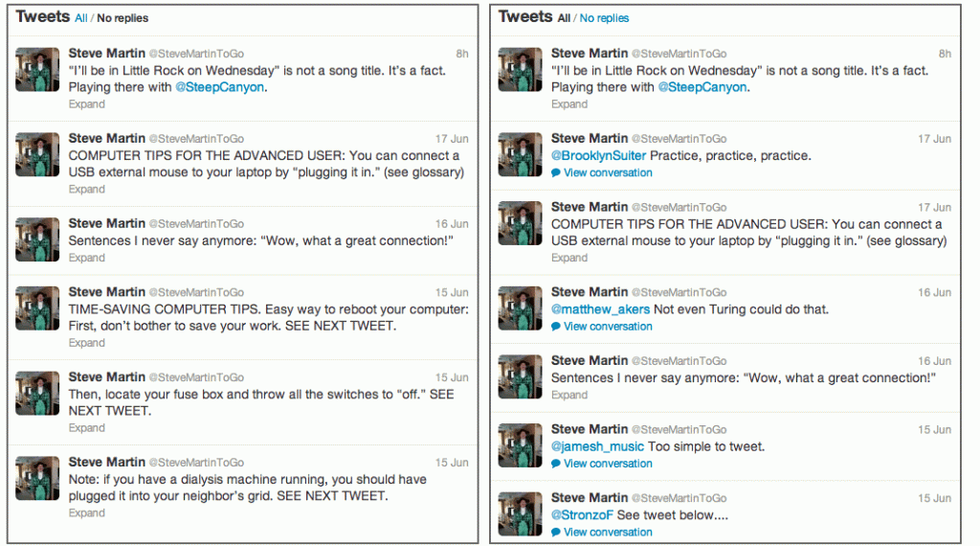Expand the left panel great connection tweet
This screenshot has height=546, width=980.
point(87,258)
